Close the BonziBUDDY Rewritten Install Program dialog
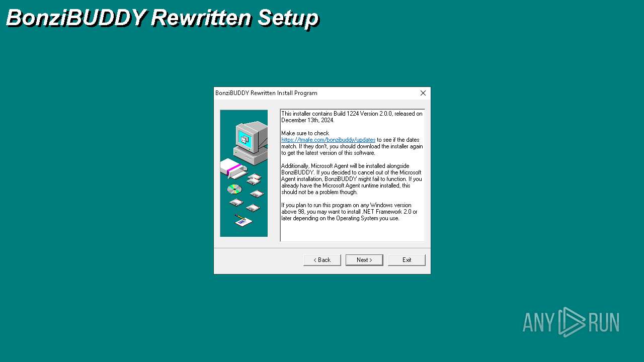This screenshot has width=644, height=362. [x=423, y=93]
